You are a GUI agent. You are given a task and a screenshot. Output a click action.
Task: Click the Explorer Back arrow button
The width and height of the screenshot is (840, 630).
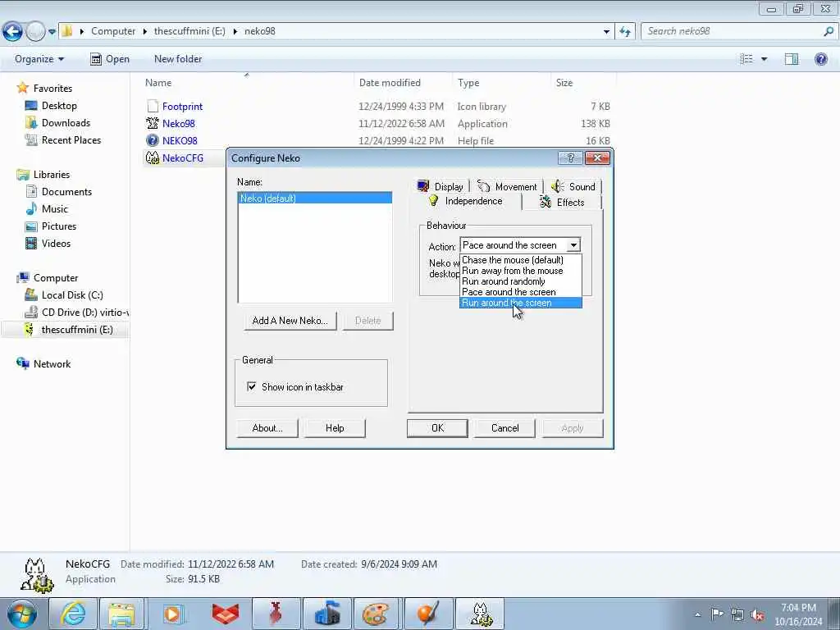(13, 32)
